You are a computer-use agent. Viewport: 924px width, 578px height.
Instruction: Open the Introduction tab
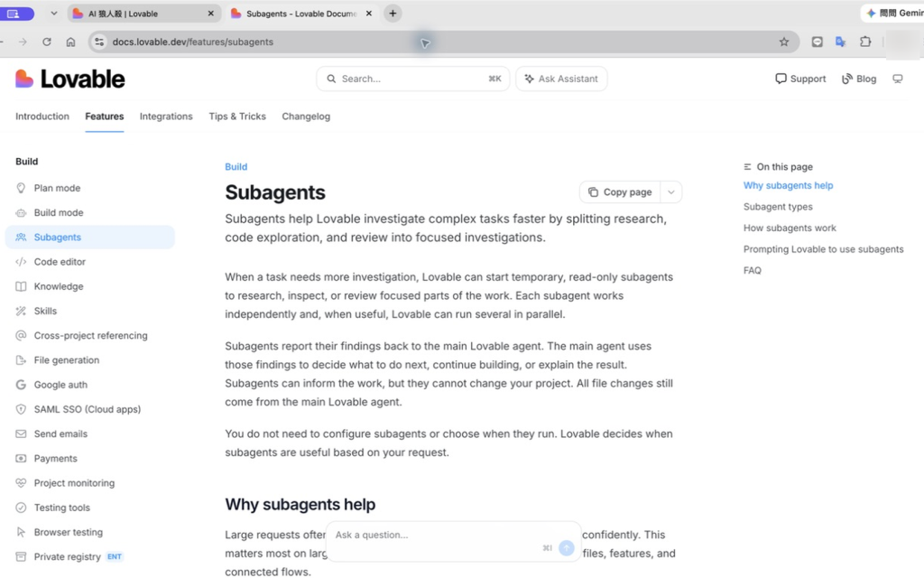[42, 117]
